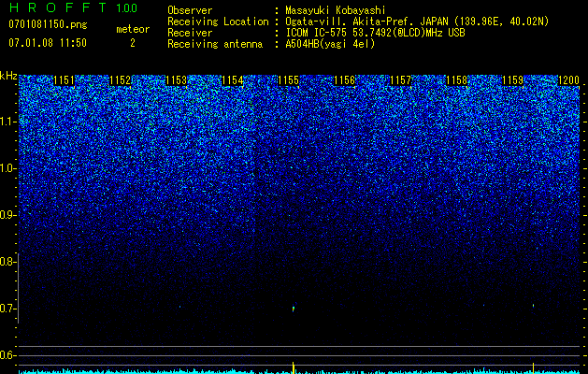588x374 pixels.
Task: Click the meteor echo spot near 1159
Action: (533, 306)
